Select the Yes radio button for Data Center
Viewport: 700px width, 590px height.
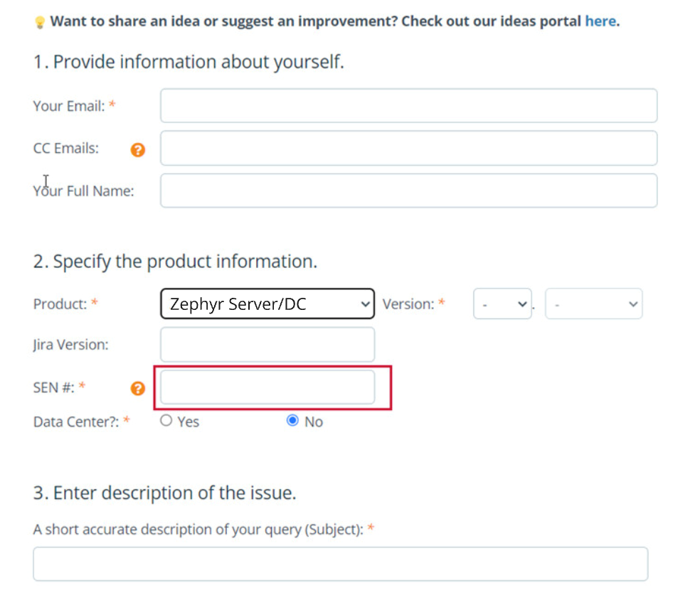[166, 420]
